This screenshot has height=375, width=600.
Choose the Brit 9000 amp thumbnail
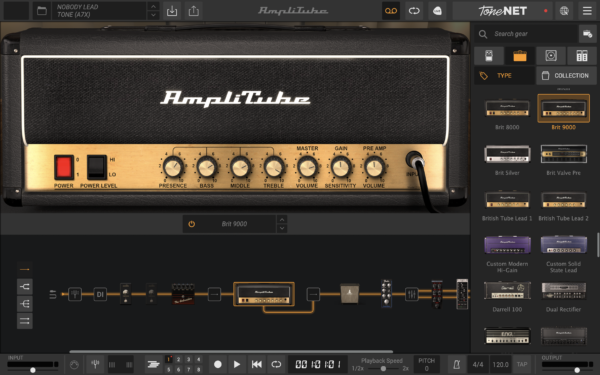click(x=563, y=108)
